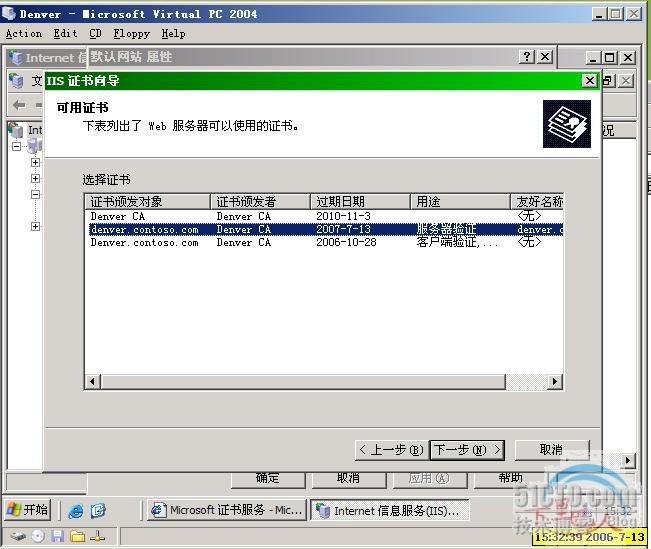Sort by 过期日期 column header
Screen dimensions: 651x549
[360, 202]
